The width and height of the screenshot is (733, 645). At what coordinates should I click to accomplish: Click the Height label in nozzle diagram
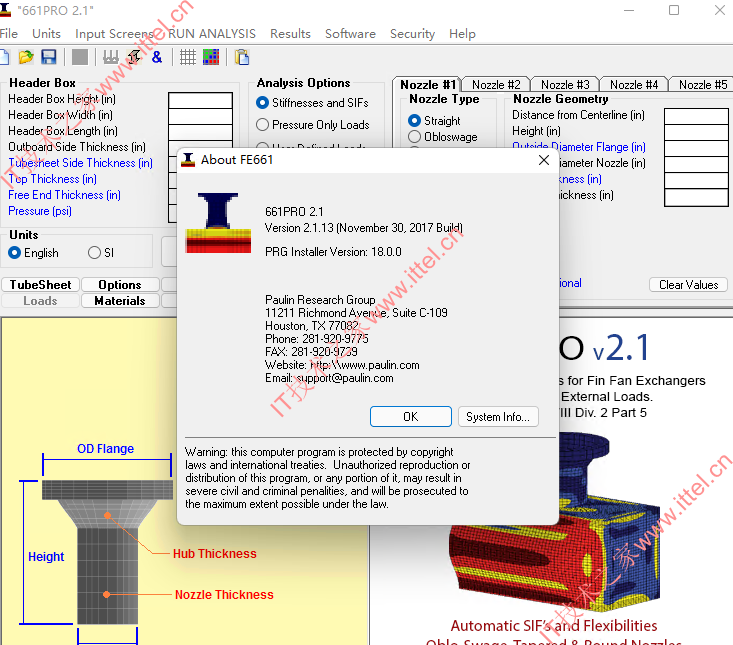(x=46, y=557)
